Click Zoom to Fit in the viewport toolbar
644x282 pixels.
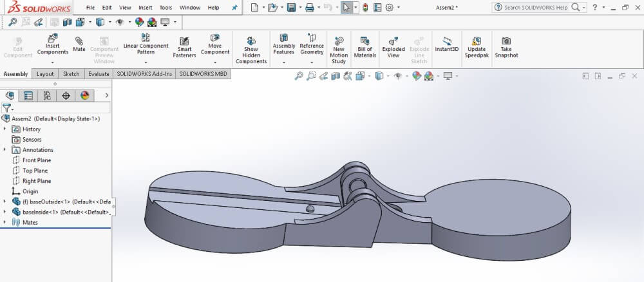[299, 76]
